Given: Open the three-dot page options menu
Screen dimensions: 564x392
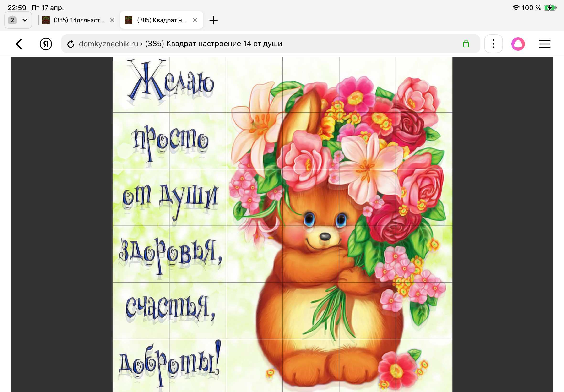Looking at the screenshot, I should pos(493,44).
